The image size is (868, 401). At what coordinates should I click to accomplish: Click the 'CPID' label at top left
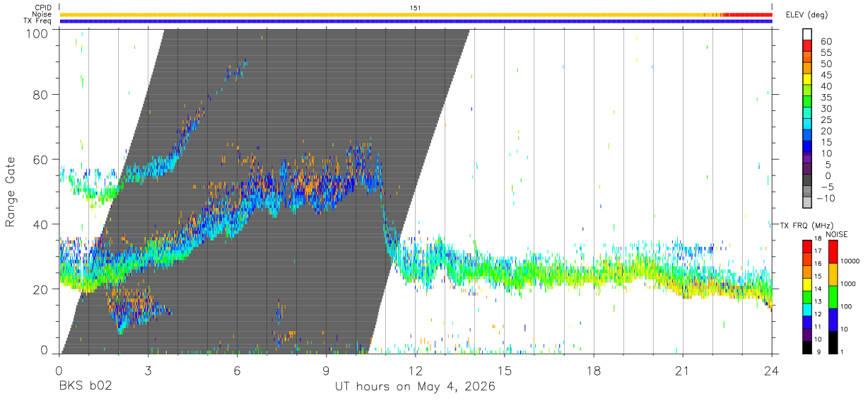coord(43,8)
